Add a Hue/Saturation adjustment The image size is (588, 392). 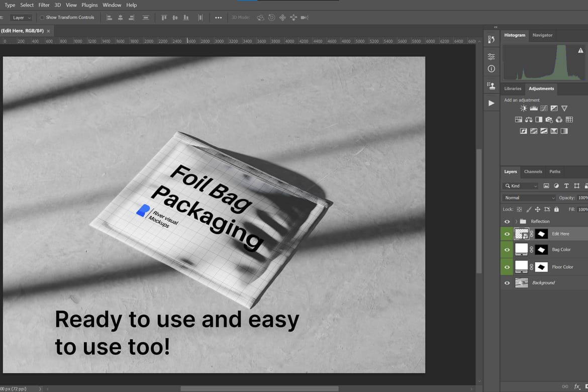tap(518, 120)
